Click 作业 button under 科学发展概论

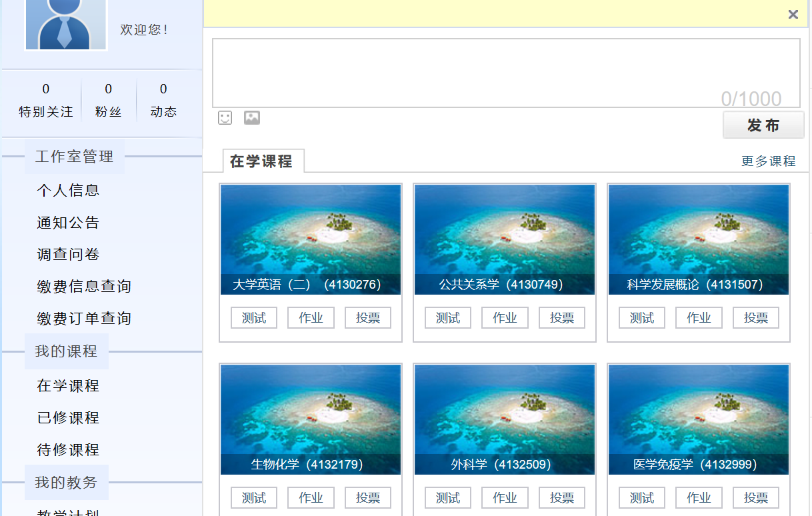click(x=699, y=318)
